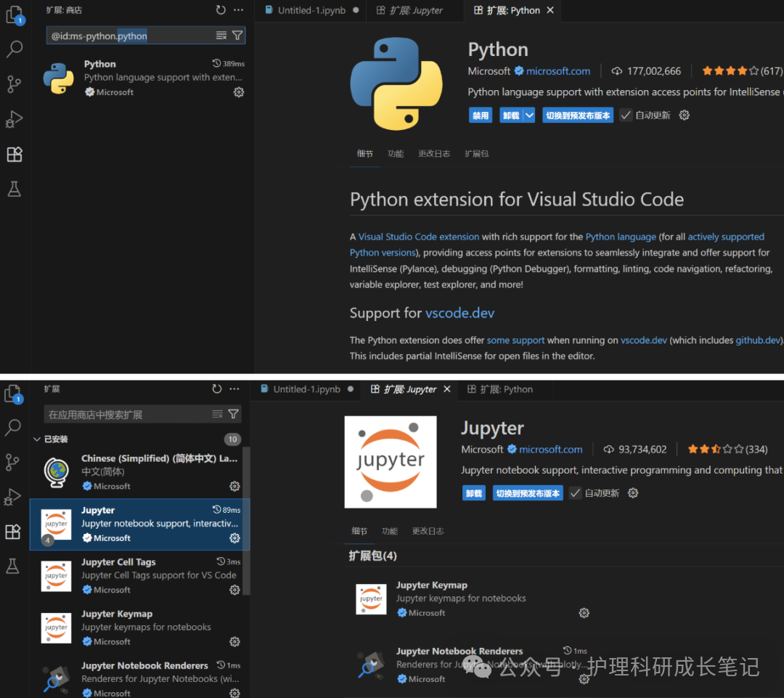Select 更改日志 tab on Jupyter extension page
The height and width of the screenshot is (698, 784).
point(428,531)
